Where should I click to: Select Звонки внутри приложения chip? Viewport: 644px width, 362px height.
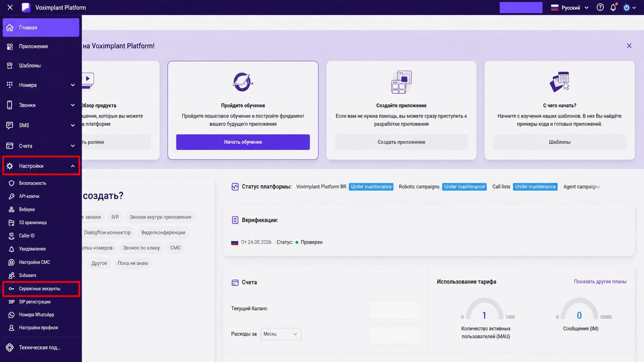point(160,217)
